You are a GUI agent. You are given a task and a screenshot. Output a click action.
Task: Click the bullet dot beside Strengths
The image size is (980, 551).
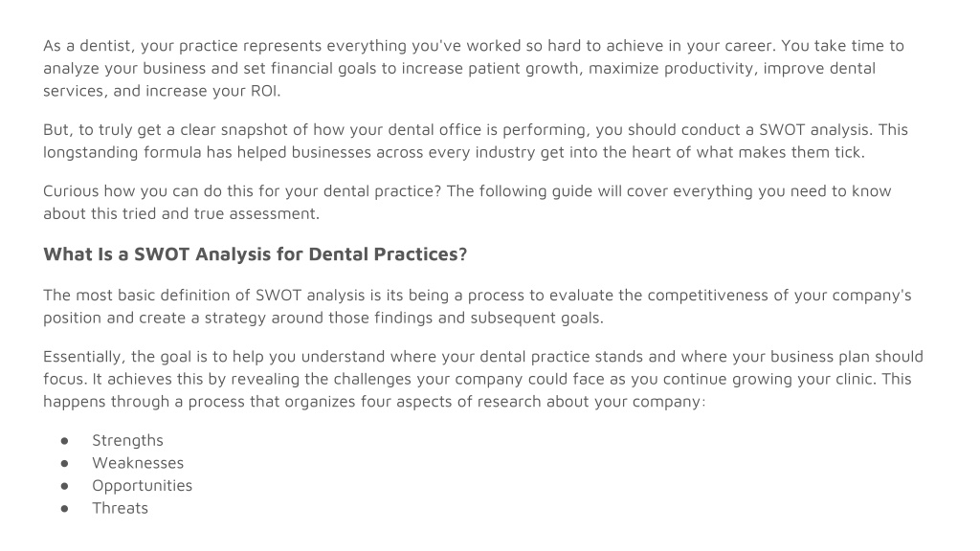tap(64, 441)
